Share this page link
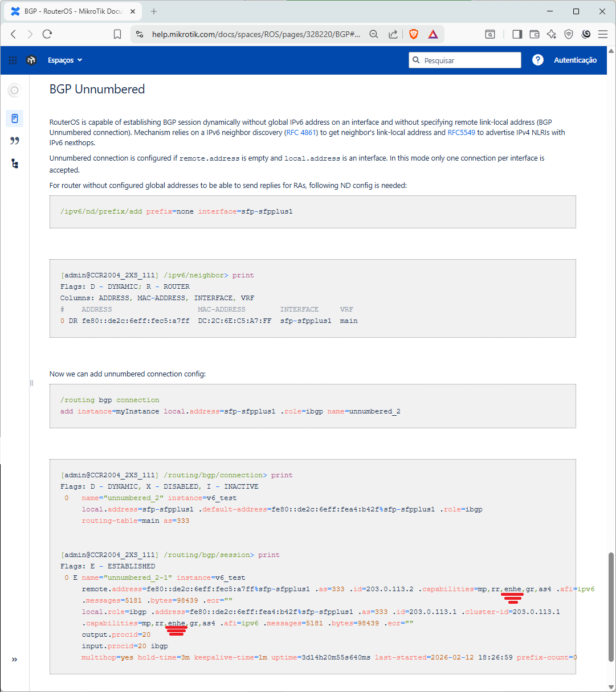The width and height of the screenshot is (616, 692). click(393, 34)
